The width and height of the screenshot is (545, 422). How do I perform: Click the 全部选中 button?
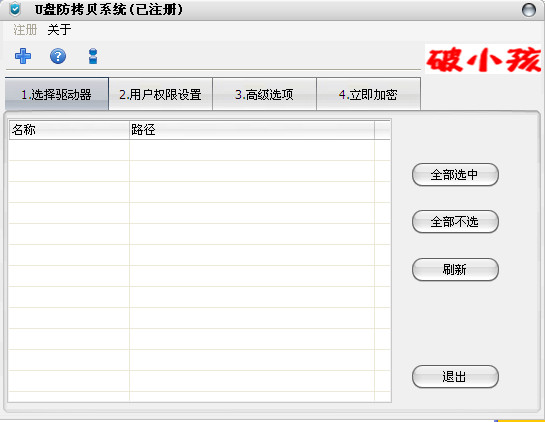pyautogui.click(x=455, y=175)
